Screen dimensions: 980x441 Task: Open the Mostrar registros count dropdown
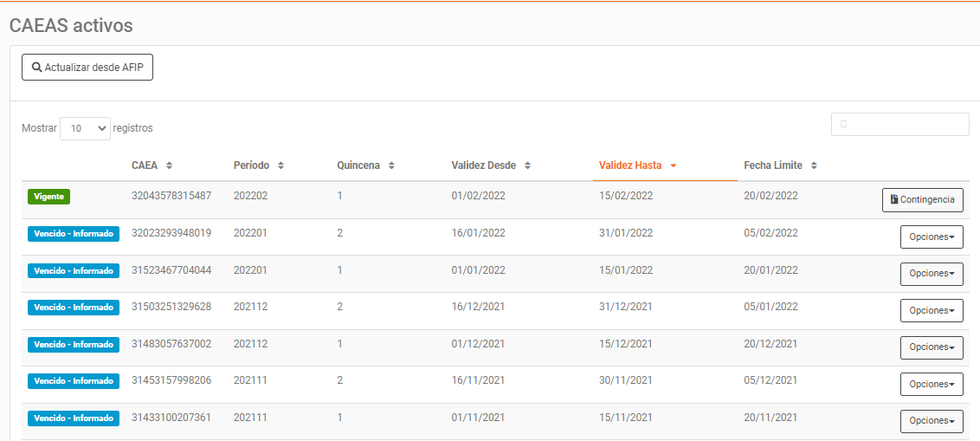click(85, 128)
